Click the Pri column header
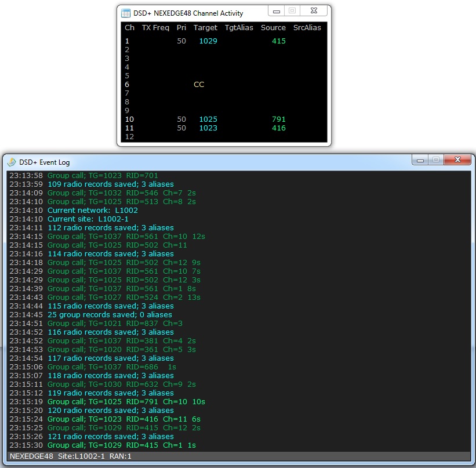Screen dimensions: 476x468 click(181, 28)
